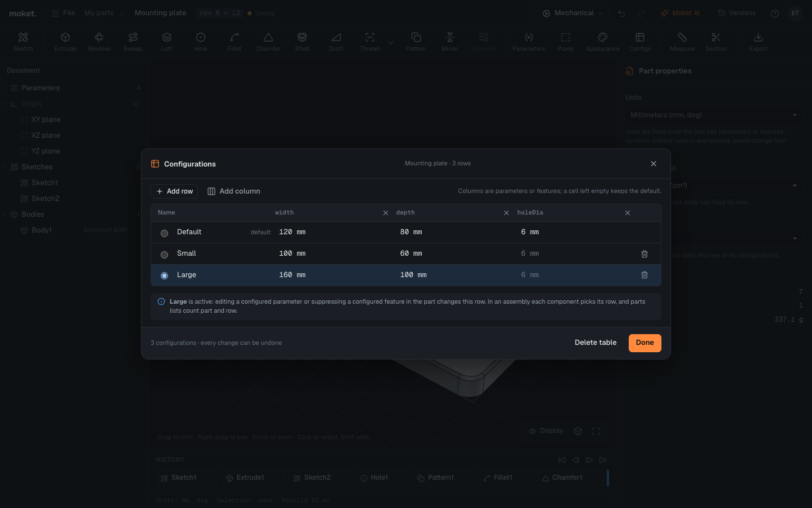Viewport: 812px width, 508px height.
Task: Select the Sketch tool in toolbar
Action: (x=23, y=42)
